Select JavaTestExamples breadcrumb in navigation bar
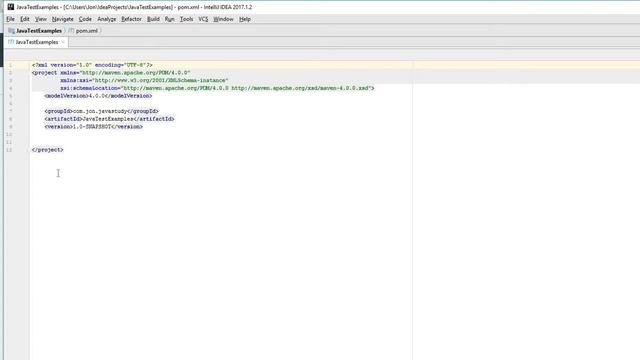Viewport: 640px width, 360px height. 35,31
